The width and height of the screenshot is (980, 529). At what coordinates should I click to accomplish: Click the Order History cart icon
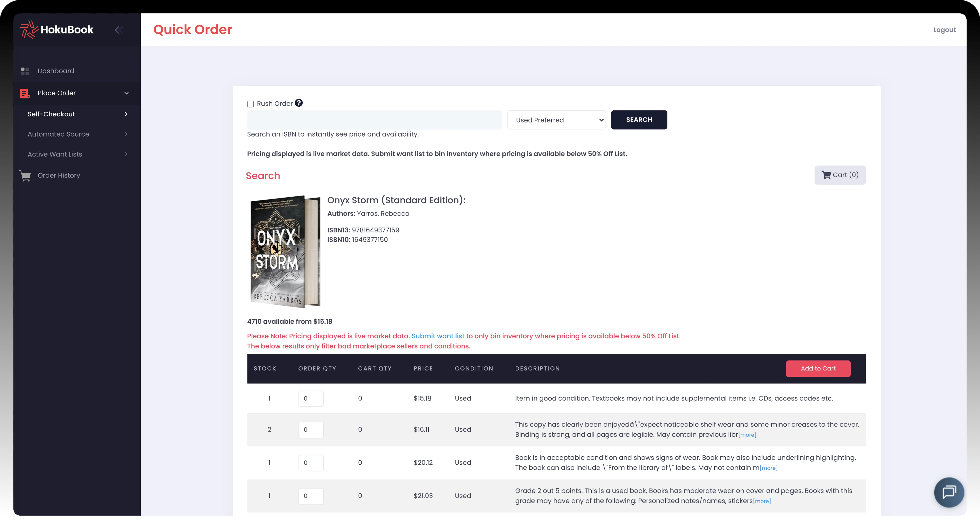(x=25, y=176)
